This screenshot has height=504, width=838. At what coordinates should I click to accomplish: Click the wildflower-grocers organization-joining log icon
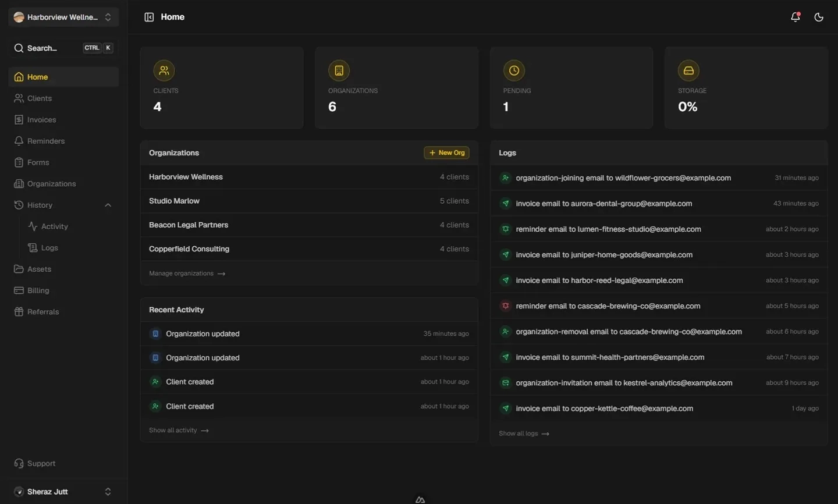pos(505,178)
